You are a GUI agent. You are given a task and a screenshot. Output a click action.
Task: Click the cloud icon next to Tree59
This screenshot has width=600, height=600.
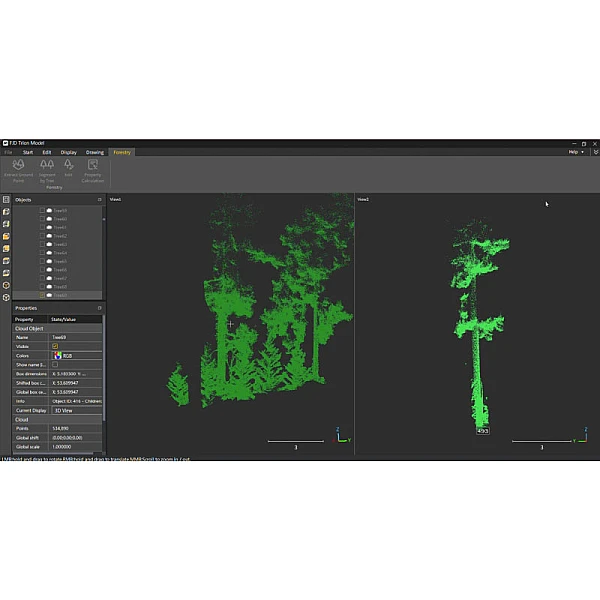pyautogui.click(x=49, y=211)
